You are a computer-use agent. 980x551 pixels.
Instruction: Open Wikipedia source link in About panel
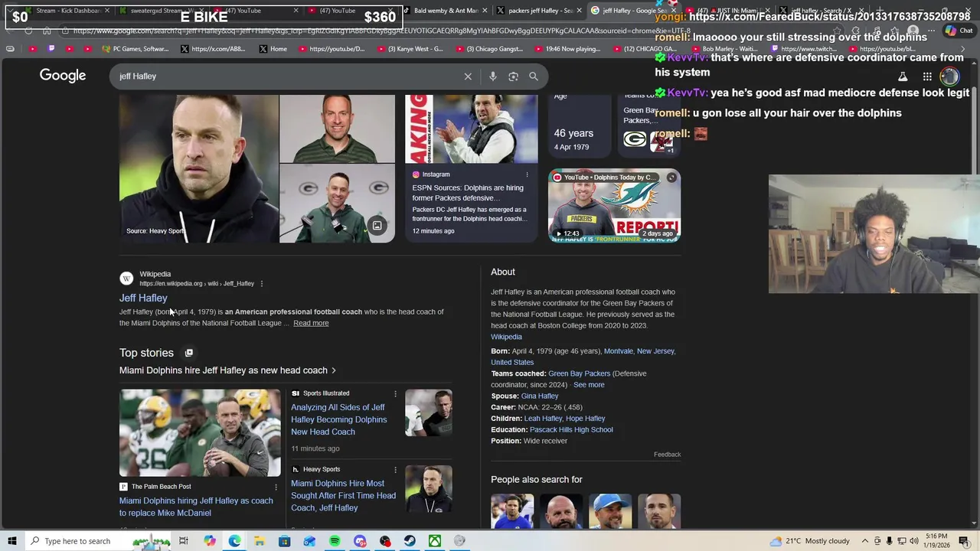[506, 337]
